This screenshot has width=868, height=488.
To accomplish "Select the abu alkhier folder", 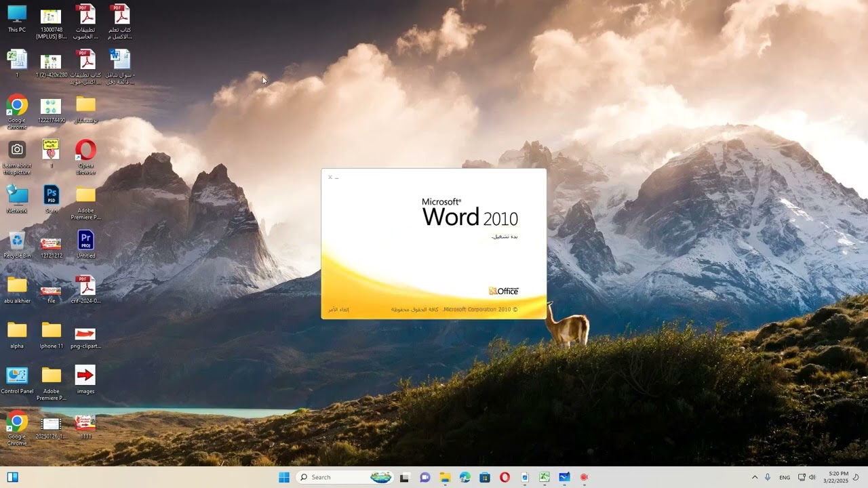I will (17, 290).
